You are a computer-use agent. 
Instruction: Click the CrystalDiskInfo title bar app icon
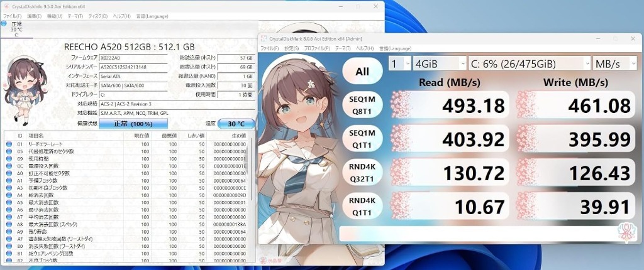point(6,6)
